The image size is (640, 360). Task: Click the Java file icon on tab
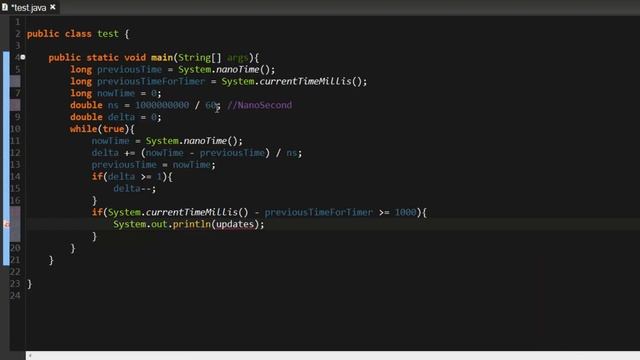pos(5,7)
